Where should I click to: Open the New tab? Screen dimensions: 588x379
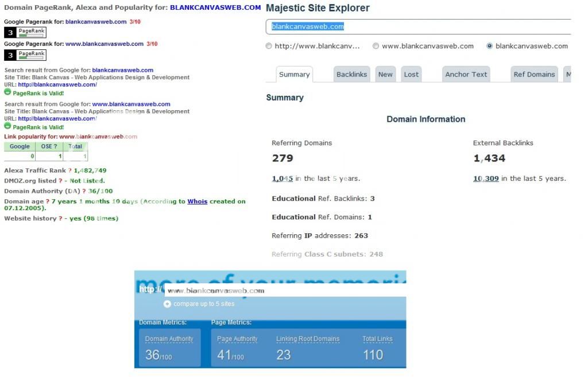click(x=385, y=74)
